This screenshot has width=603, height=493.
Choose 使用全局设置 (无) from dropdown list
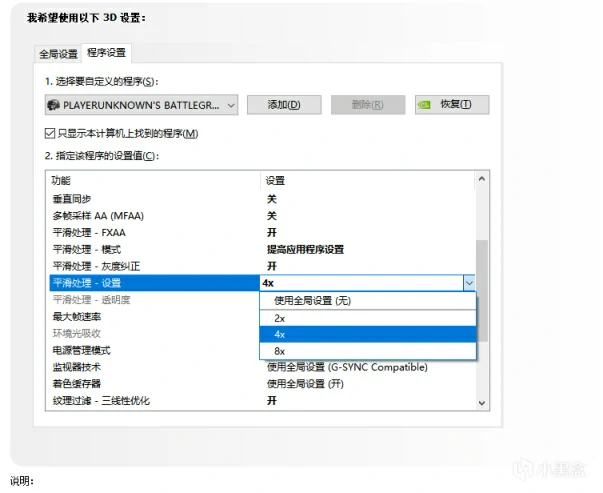click(x=313, y=300)
